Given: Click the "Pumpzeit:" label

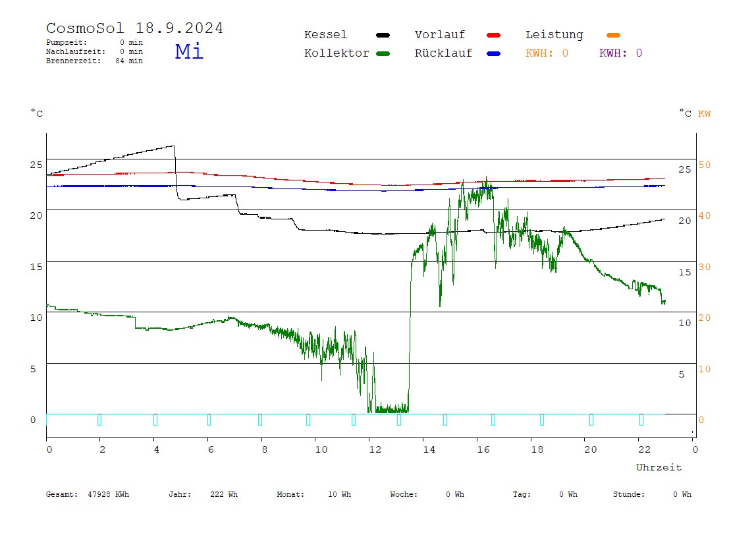Looking at the screenshot, I should pyautogui.click(x=67, y=42).
